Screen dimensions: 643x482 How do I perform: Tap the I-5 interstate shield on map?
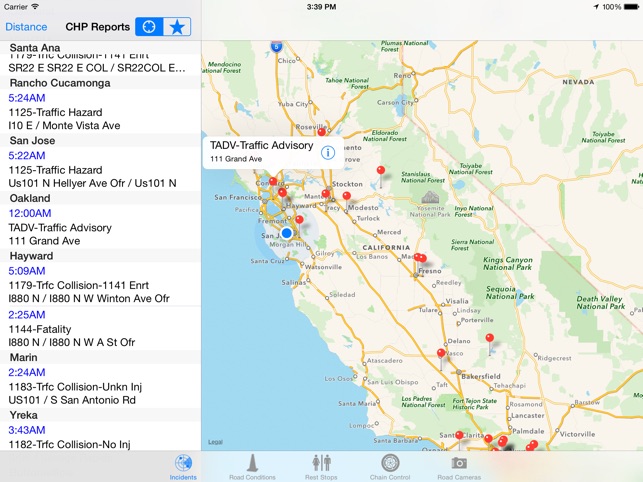tap(276, 46)
